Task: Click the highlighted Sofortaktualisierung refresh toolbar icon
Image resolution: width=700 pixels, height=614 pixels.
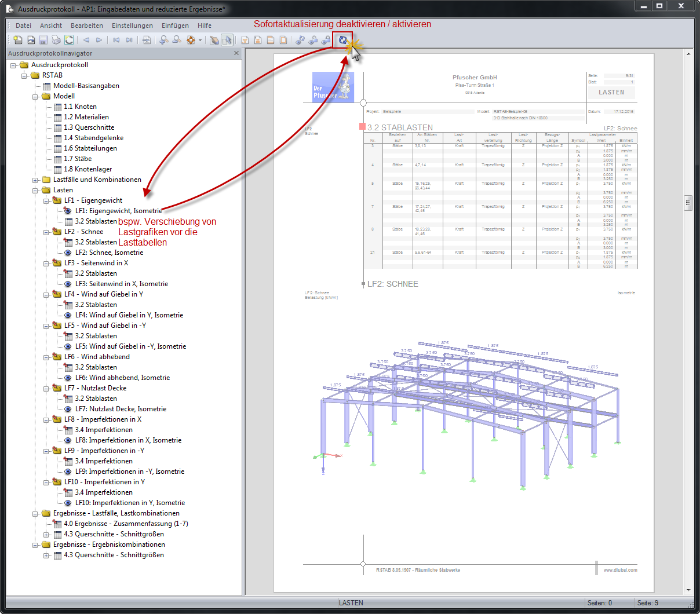Action: click(342, 40)
